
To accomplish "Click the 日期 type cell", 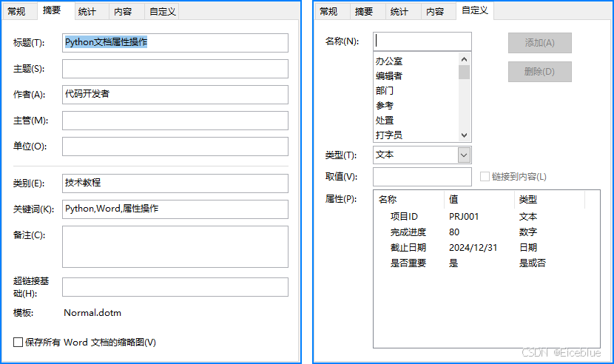I will 528,247.
